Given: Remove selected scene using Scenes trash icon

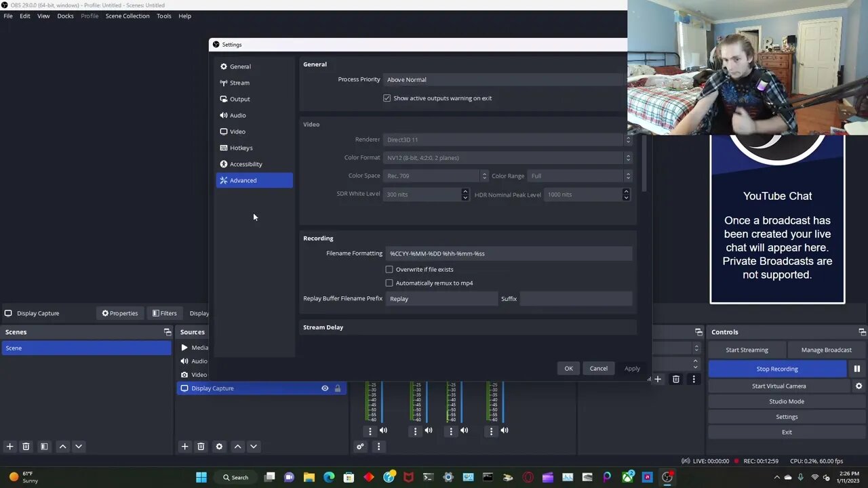Looking at the screenshot, I should point(26,447).
